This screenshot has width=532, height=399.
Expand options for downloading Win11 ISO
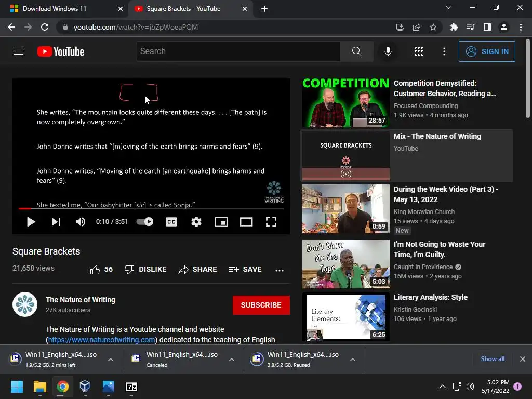pos(111,360)
